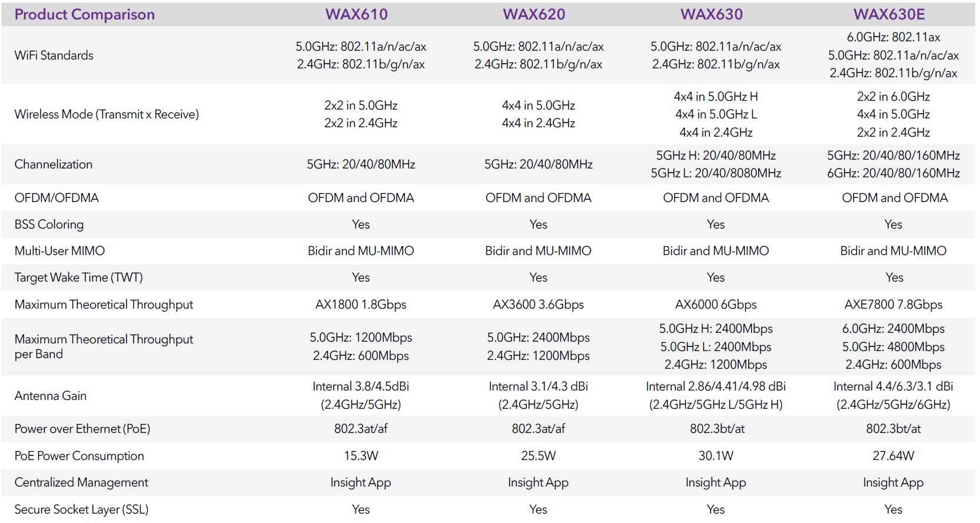Screen dimensions: 980x523
Task: Click the Product Comparison heading
Action: coord(85,15)
